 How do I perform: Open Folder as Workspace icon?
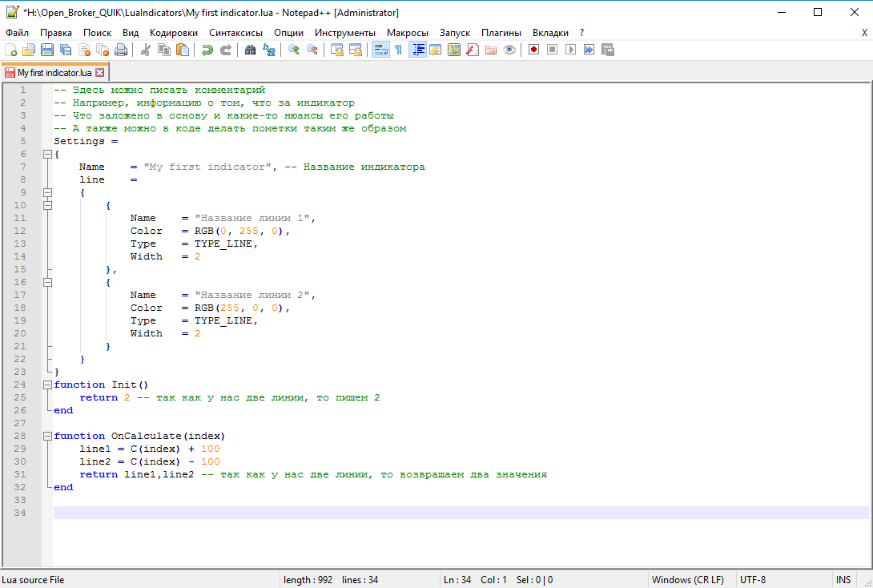[x=491, y=50]
